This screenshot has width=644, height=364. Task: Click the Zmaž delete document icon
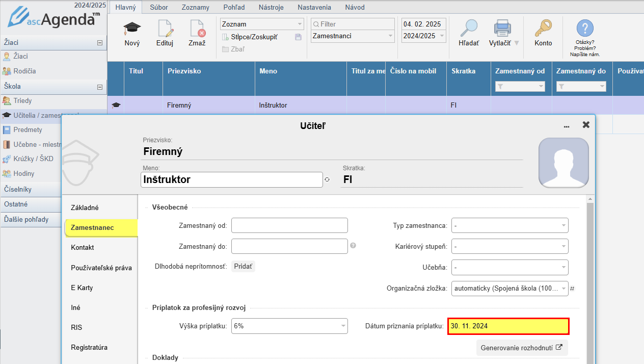tap(197, 28)
